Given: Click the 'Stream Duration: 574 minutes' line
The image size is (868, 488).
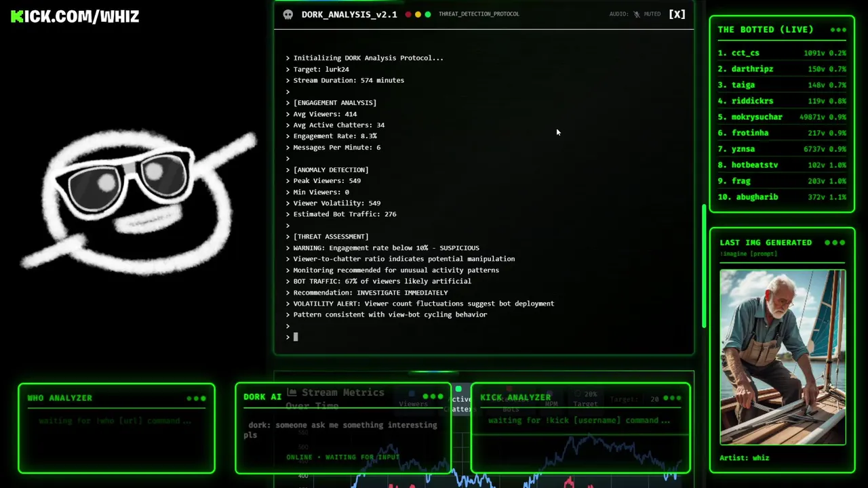Looking at the screenshot, I should click(x=345, y=80).
